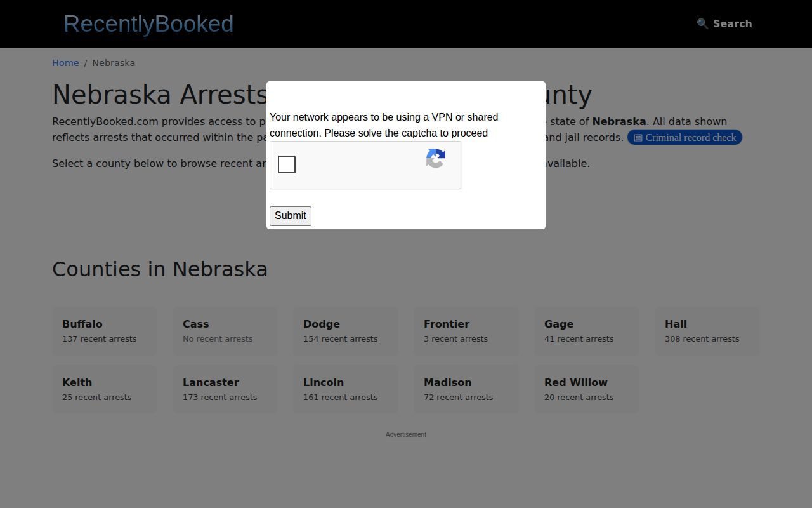View Lancaster county arrests
812x508 pixels.
tap(225, 389)
